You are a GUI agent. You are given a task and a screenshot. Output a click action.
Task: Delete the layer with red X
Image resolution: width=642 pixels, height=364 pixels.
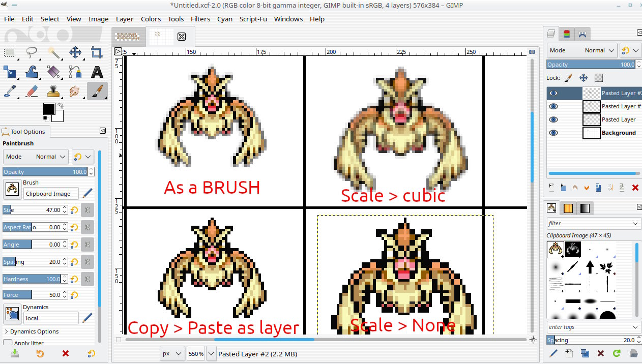[x=635, y=188]
